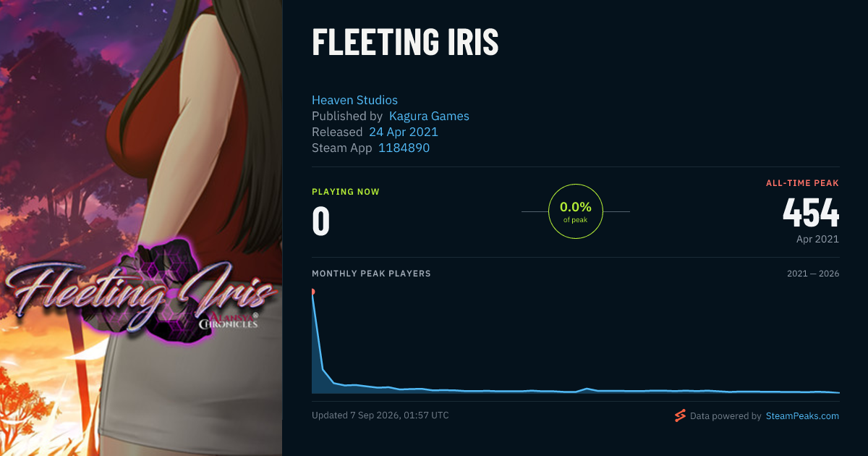The width and height of the screenshot is (868, 456).
Task: Open the Kagura Games publisher link
Action: tap(429, 116)
